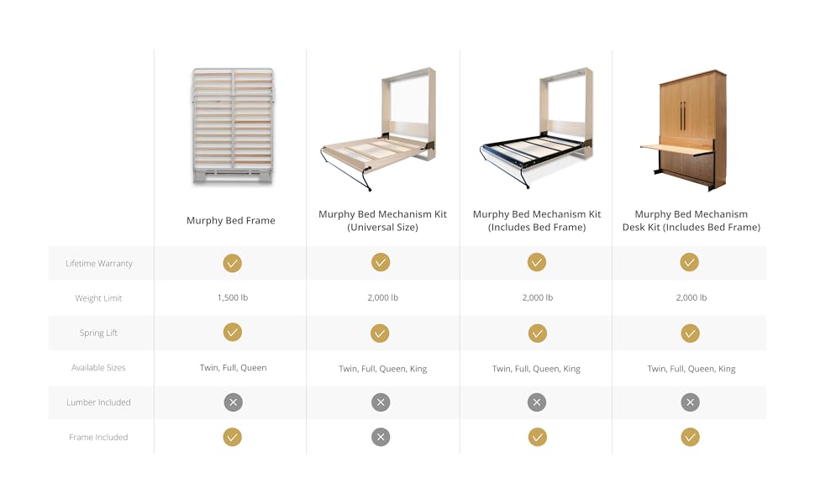The width and height of the screenshot is (815, 504).
Task: Click the Available Sizes row label
Action: pos(98,367)
